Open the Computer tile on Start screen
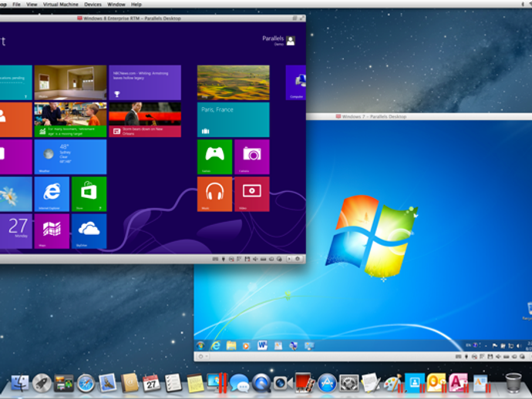 point(296,82)
